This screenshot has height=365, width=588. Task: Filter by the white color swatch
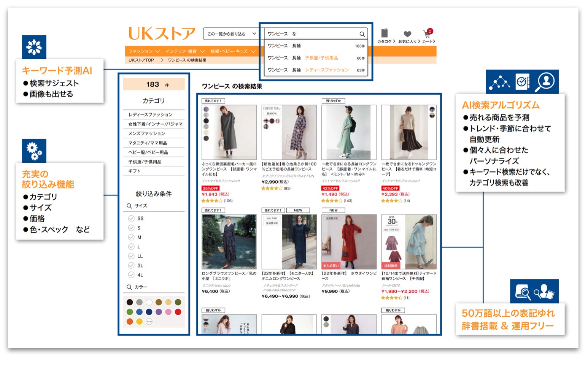pyautogui.click(x=149, y=302)
